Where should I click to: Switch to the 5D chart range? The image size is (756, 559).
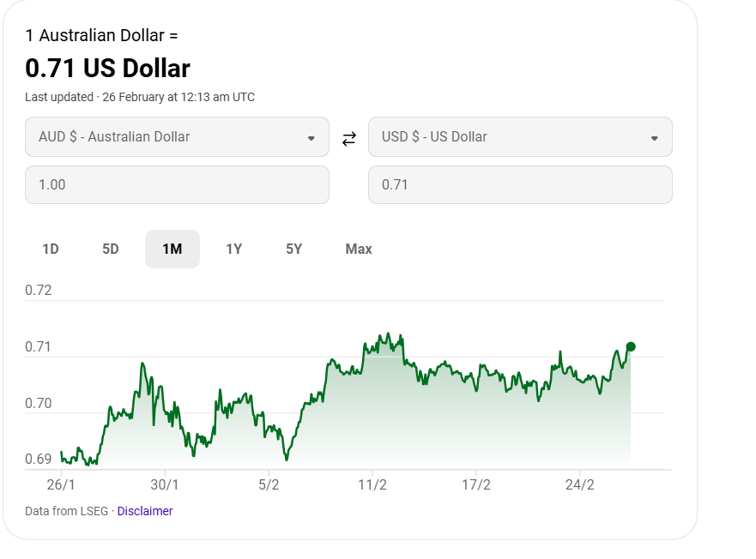tap(111, 249)
